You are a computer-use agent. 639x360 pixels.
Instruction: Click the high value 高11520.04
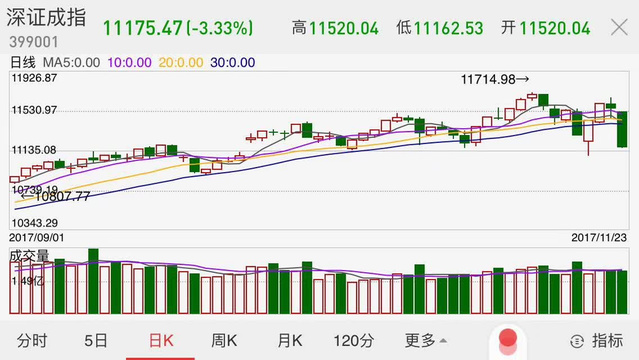[x=335, y=28]
